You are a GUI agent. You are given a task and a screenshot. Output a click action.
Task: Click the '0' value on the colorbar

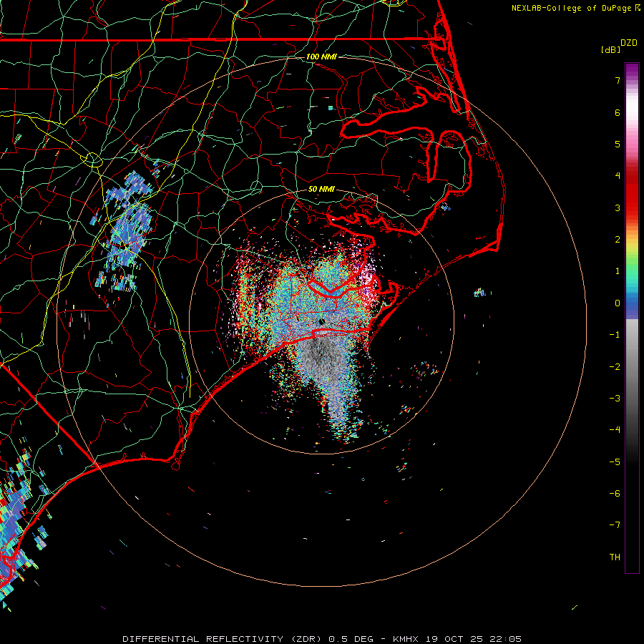click(x=618, y=303)
